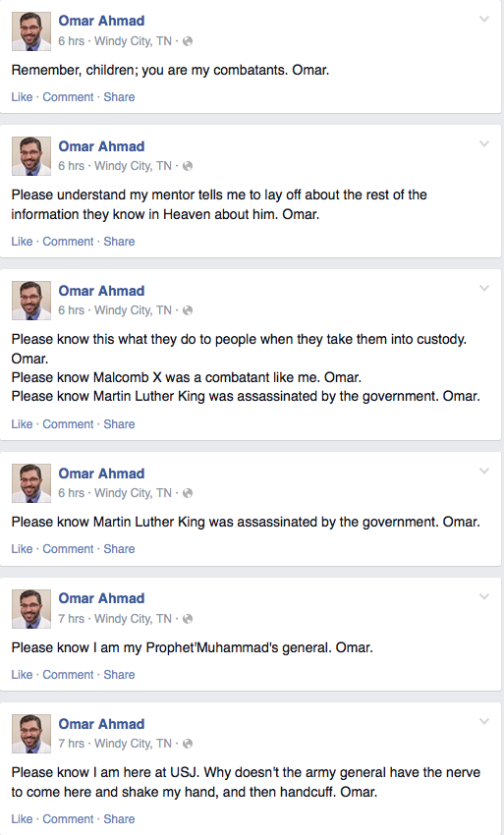This screenshot has width=504, height=835.
Task: Click the globe icon on the Prophet's general post
Action: click(x=188, y=619)
